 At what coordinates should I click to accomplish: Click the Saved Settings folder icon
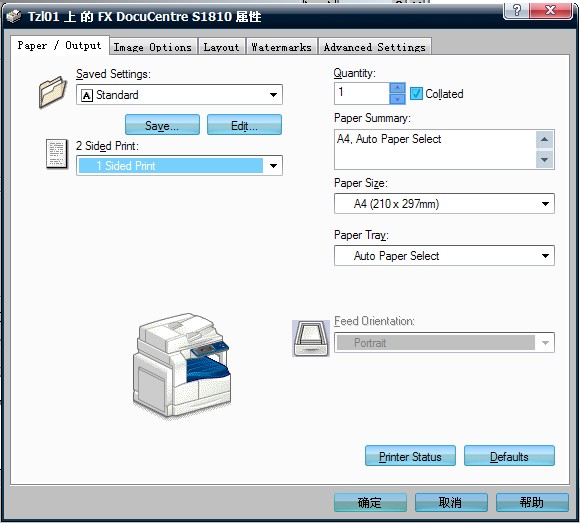click(52, 92)
